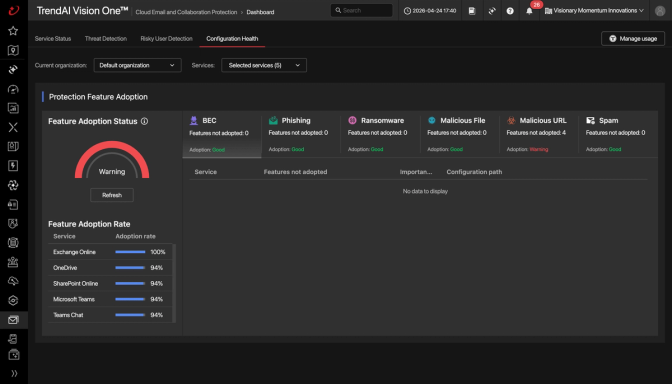Viewport: 672px width, 384px height.
Task: Open the user account avatar
Action: point(660,11)
